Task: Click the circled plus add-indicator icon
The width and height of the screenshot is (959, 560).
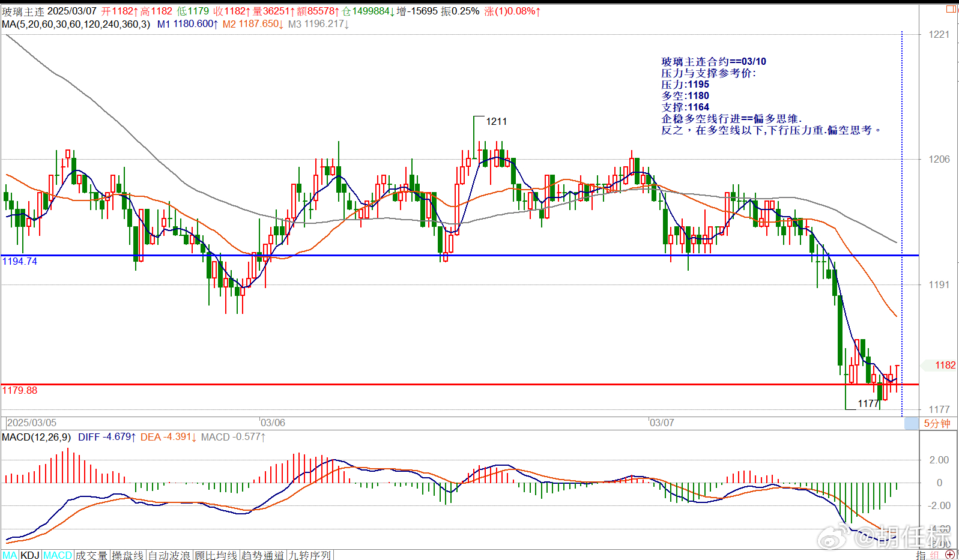Action: pyautogui.click(x=950, y=555)
